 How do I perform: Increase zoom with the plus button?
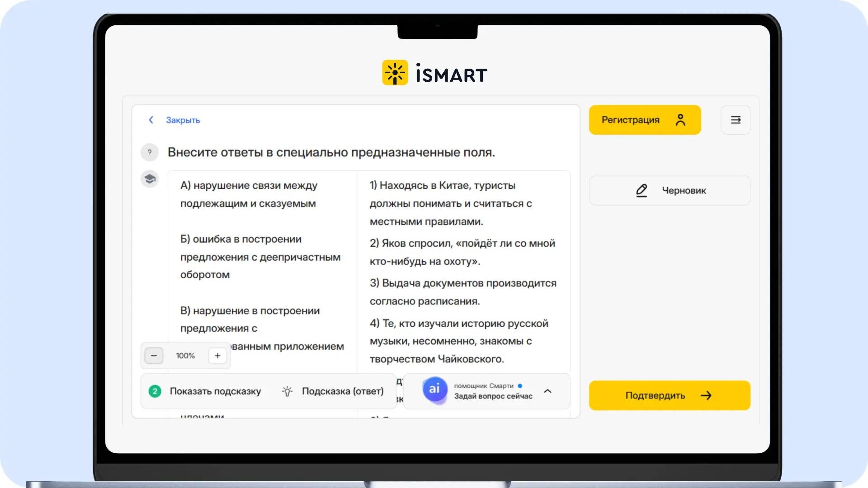(217, 356)
